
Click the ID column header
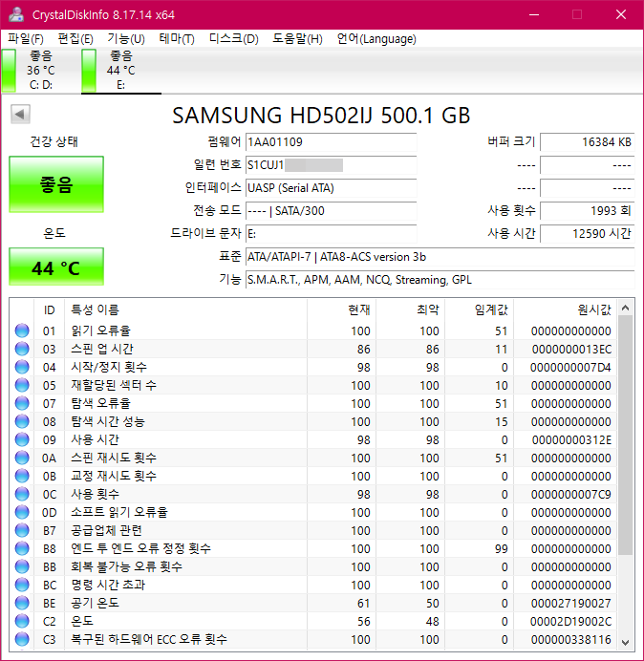click(49, 309)
